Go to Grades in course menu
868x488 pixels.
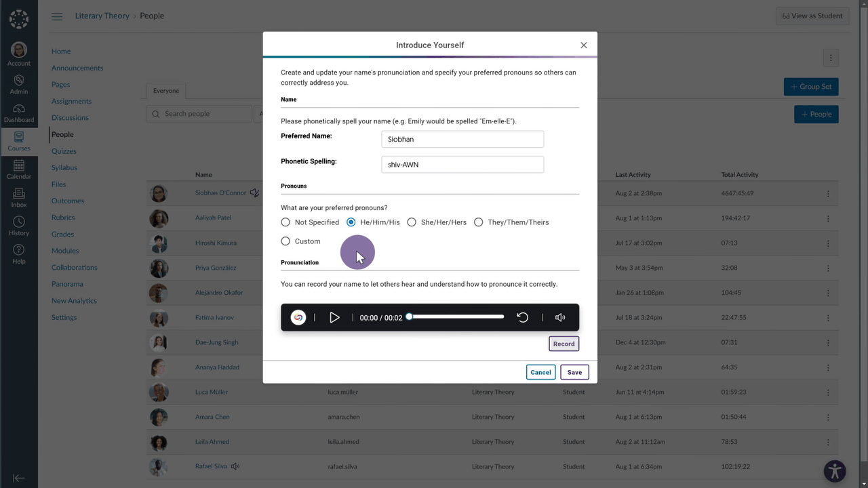[x=62, y=234]
